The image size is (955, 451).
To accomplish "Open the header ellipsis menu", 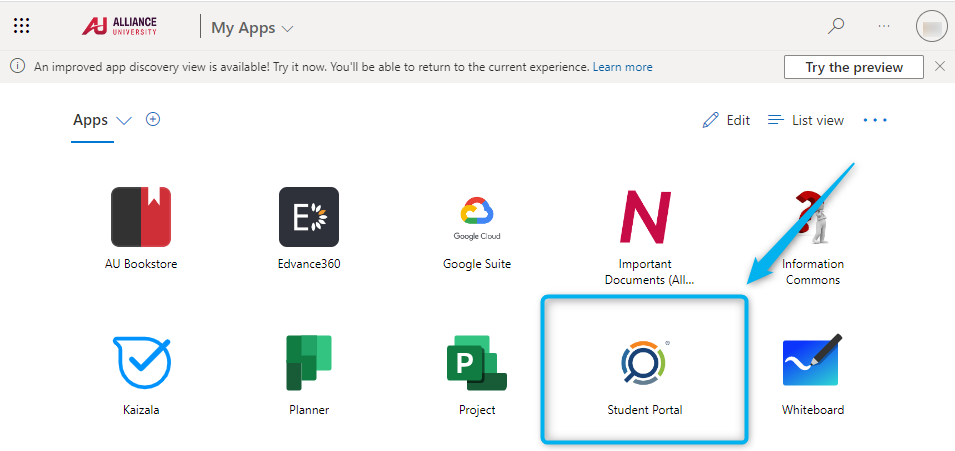I will (x=884, y=26).
